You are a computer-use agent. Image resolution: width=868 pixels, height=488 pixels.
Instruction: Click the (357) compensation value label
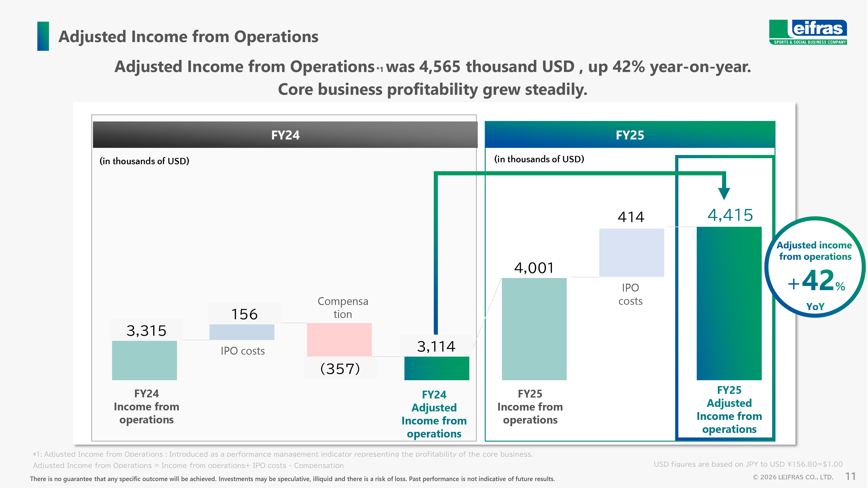340,369
